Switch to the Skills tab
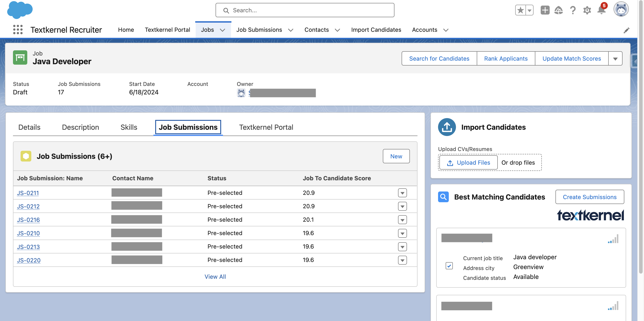 pos(129,127)
